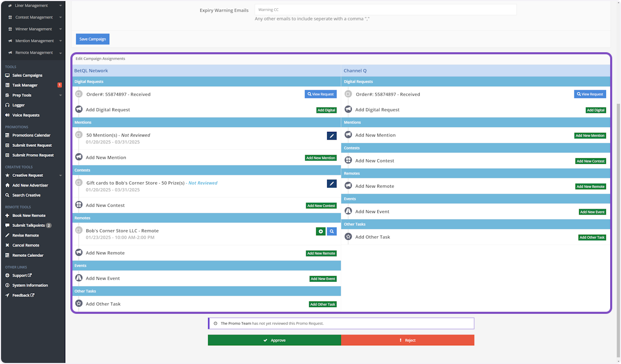This screenshot has height=364, width=621.
Task: Click the magnifier icon on Bob's Corner Store remote
Action: point(332,232)
